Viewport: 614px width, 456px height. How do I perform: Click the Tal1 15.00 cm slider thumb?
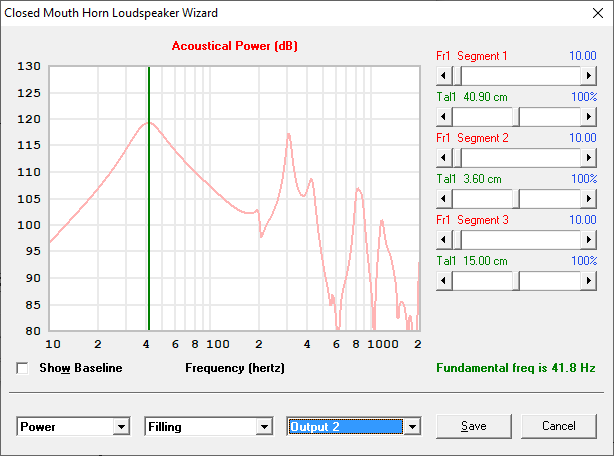pos(516,281)
